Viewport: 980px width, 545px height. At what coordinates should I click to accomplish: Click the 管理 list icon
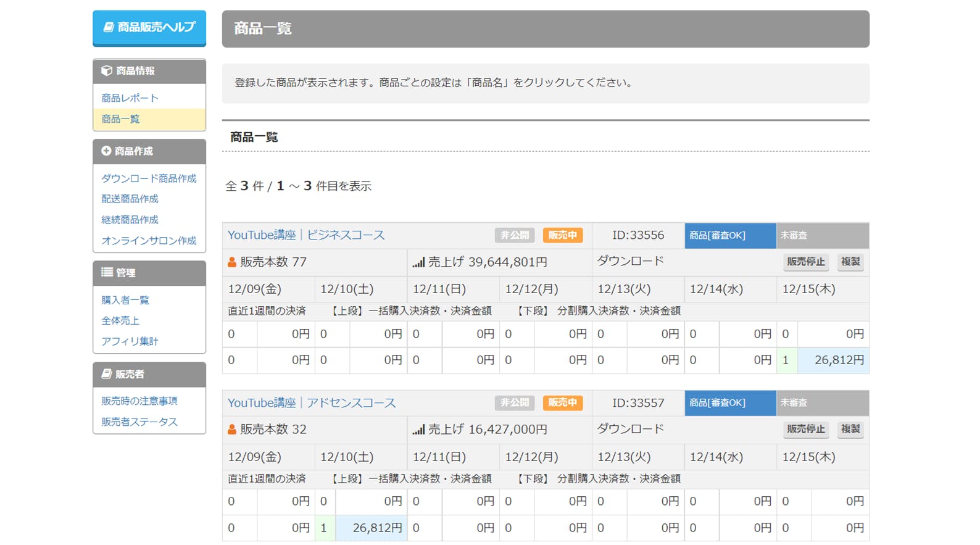tap(107, 272)
